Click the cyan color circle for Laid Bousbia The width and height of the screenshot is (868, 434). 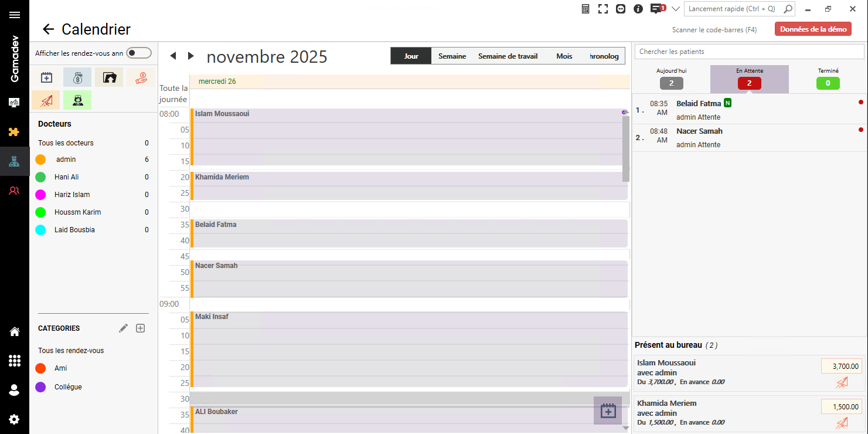[40, 230]
